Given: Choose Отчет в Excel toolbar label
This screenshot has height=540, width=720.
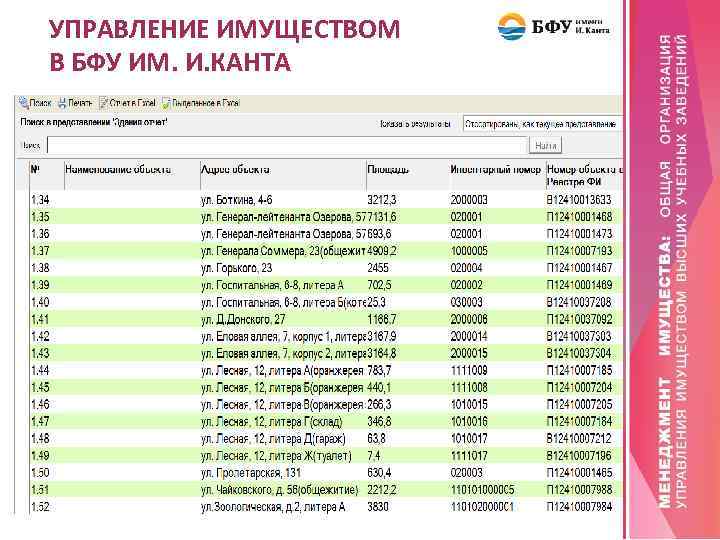Looking at the screenshot, I should [132, 103].
